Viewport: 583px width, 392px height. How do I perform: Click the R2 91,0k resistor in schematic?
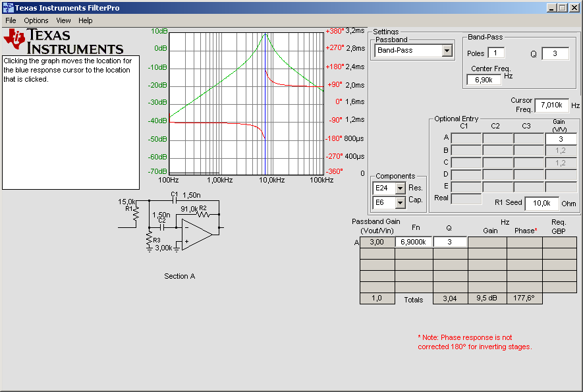click(203, 215)
